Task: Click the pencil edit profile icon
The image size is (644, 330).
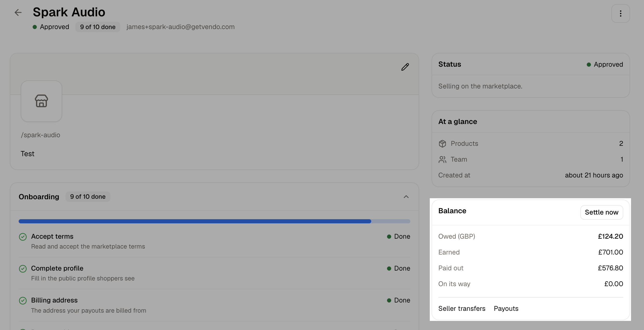Action: (405, 67)
